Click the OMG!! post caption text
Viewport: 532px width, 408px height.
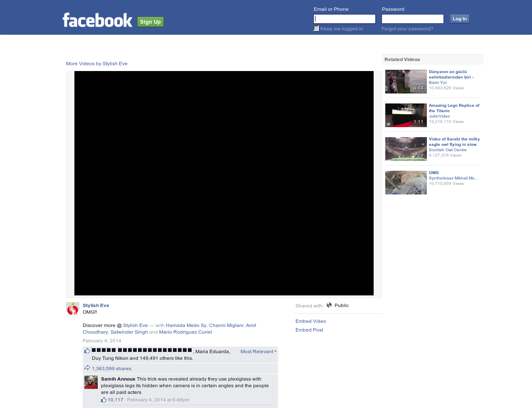point(90,312)
